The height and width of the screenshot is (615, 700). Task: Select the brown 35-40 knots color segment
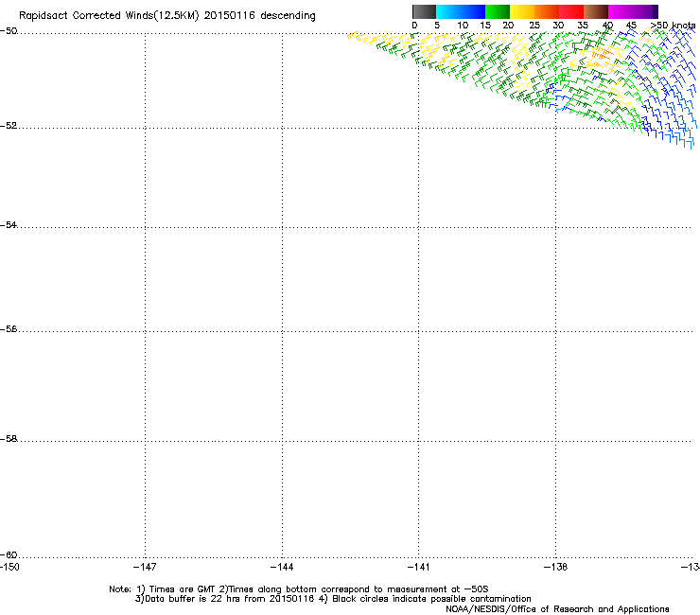tap(596, 11)
